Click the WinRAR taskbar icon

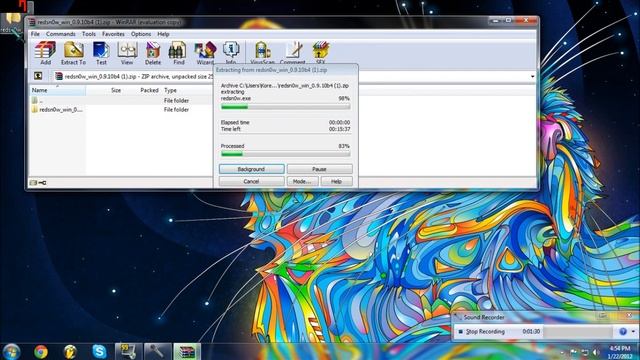[187, 351]
